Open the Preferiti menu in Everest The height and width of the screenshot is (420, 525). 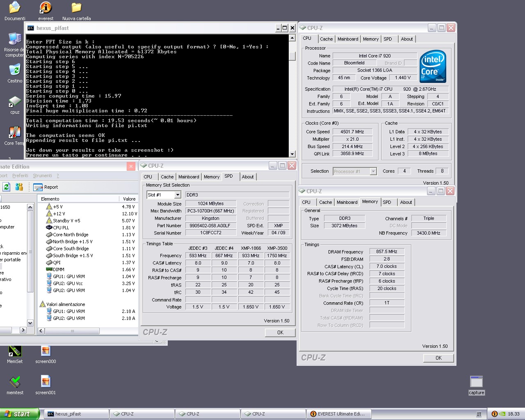pos(21,176)
